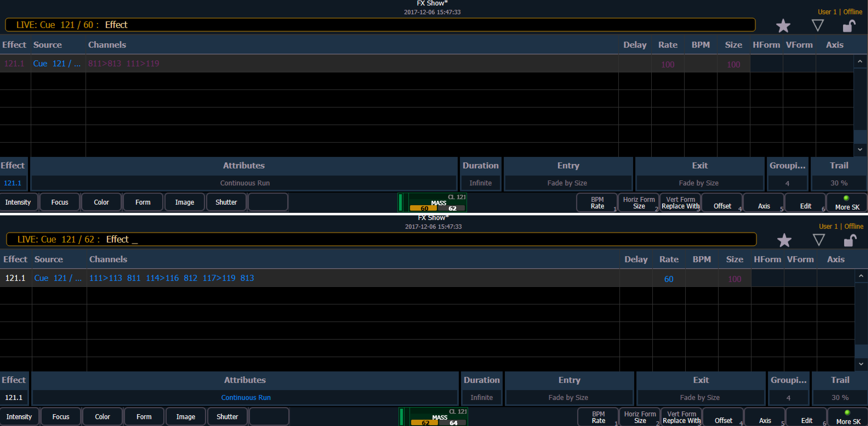Click HForm column header in Cue 121 / 60 panel
868x426 pixels.
(766, 45)
